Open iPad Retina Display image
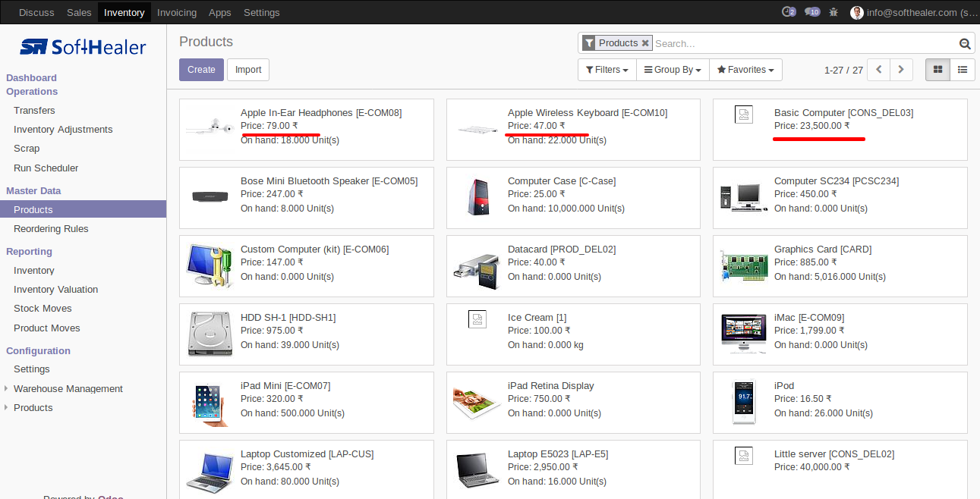Viewport: 980px width, 499px height. (477, 403)
